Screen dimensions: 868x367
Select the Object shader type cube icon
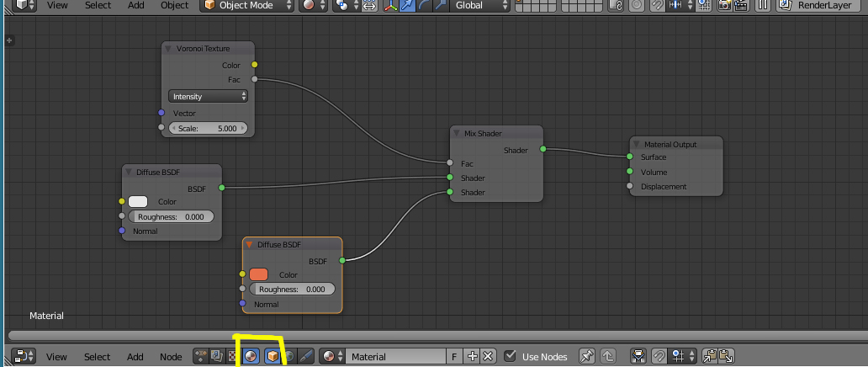coord(273,357)
